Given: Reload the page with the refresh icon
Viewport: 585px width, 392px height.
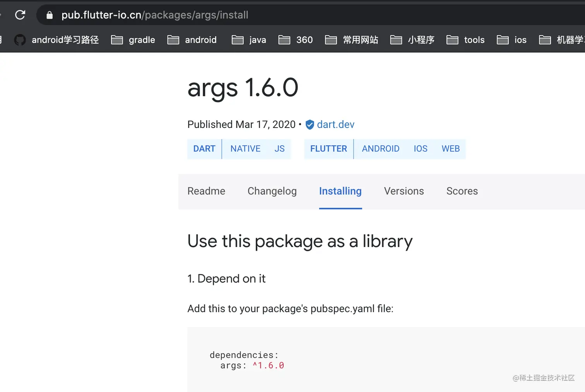Looking at the screenshot, I should pos(20,15).
